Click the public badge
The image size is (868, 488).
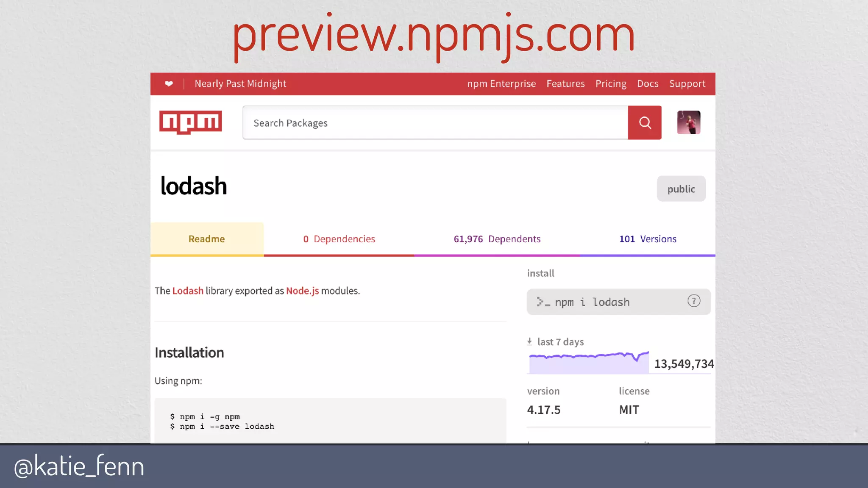click(x=681, y=189)
